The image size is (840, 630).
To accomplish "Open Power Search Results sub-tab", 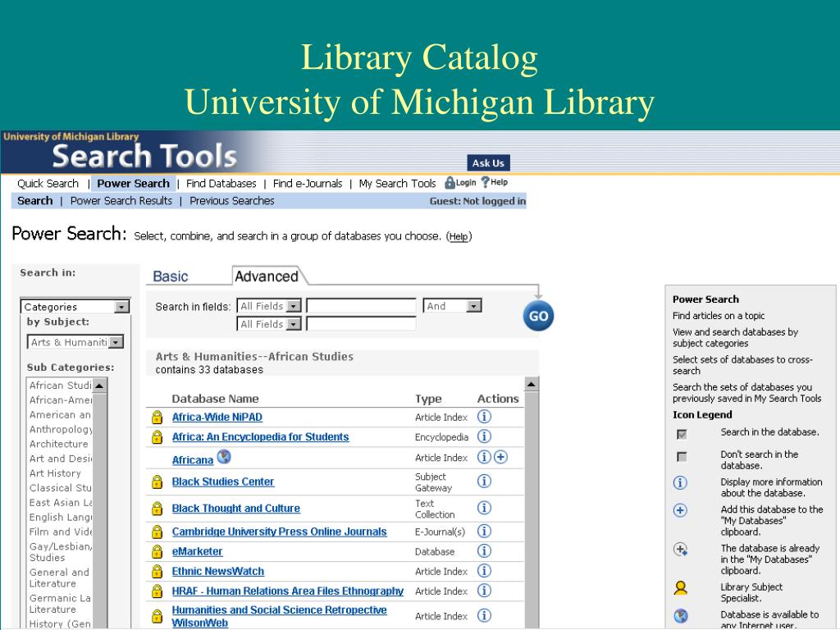I will click(121, 200).
